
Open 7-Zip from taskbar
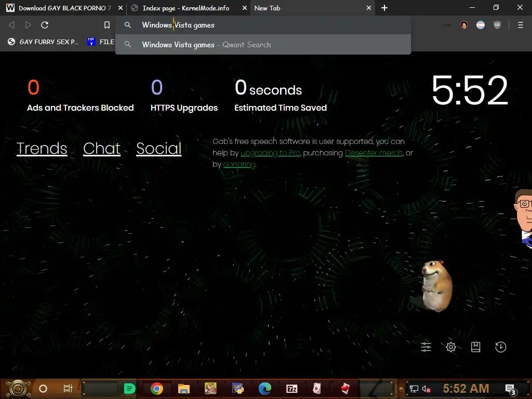292,389
